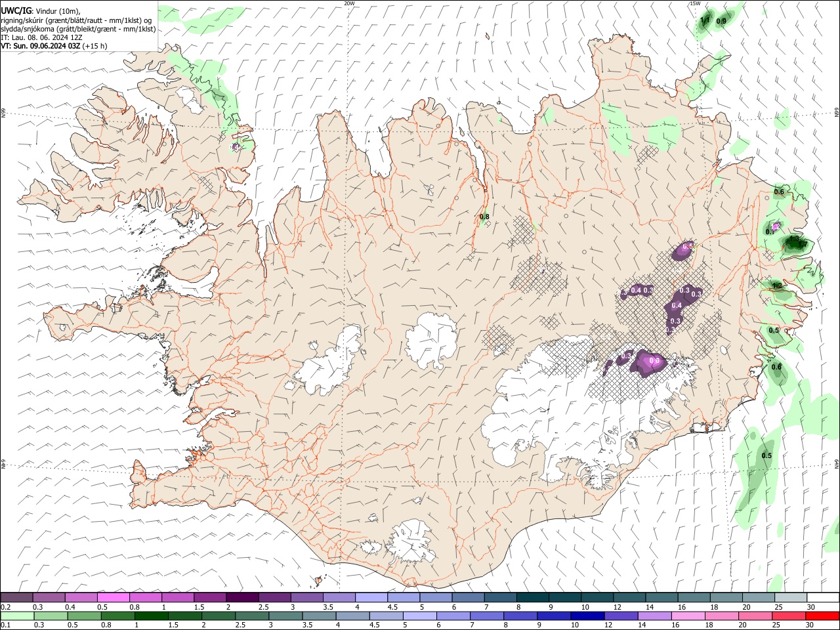Pick the deep navy 10–12 rain legend swatch
Viewport: 840px width, 630px height.
pyautogui.click(x=588, y=616)
